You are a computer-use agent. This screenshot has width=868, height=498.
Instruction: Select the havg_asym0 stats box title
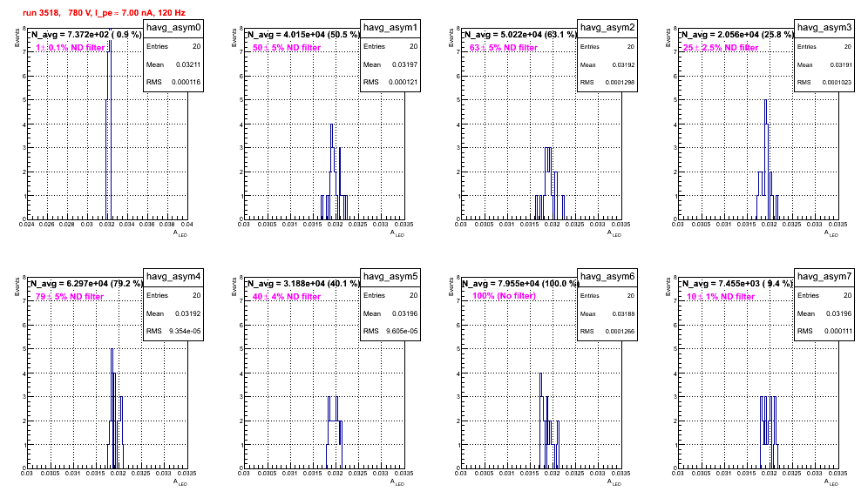(173, 27)
